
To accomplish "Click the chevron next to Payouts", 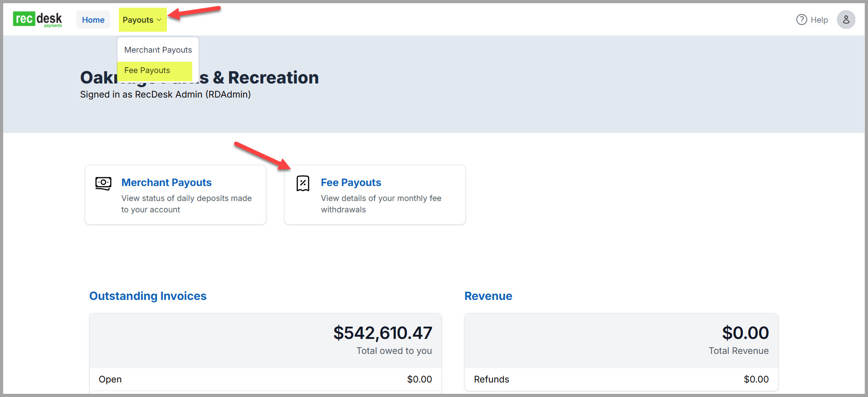I will (159, 20).
